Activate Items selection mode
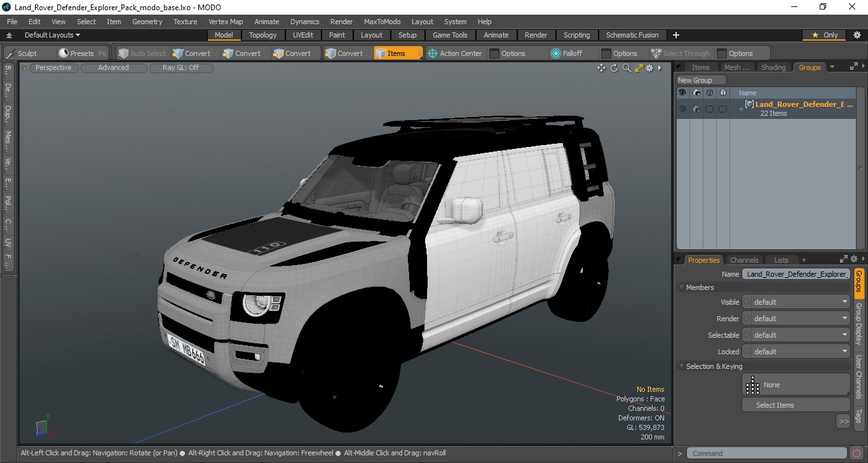Screen dimensions: 868x463 [x=398, y=53]
